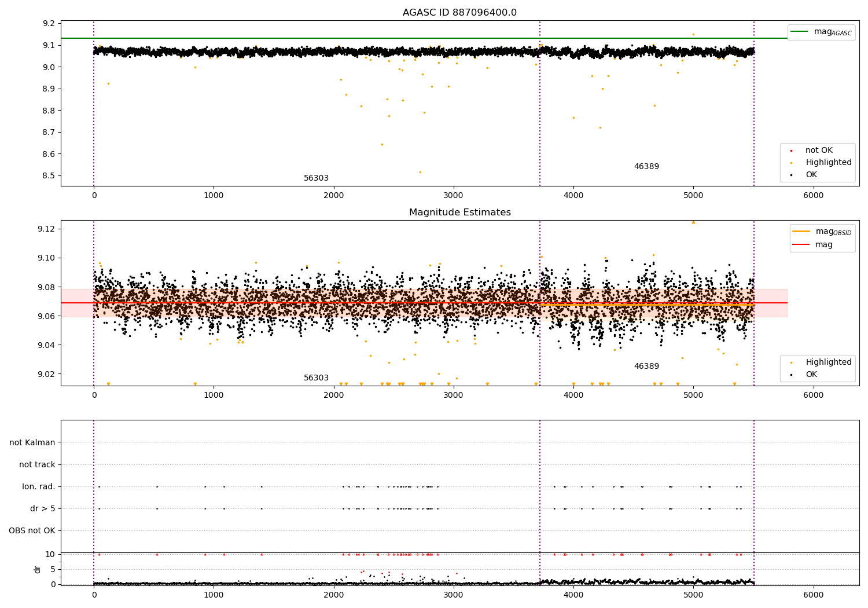
Task: Click the red 'mag' legend entry
Action: pos(812,244)
